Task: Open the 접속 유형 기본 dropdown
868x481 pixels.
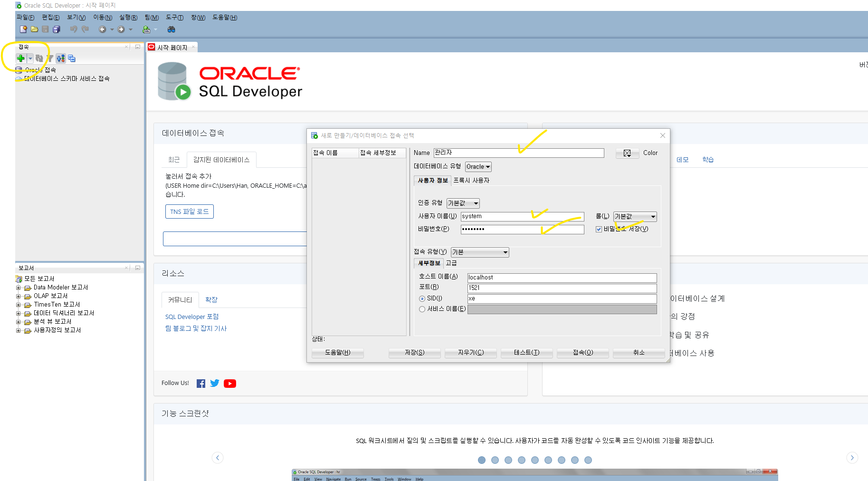Action: pos(480,252)
